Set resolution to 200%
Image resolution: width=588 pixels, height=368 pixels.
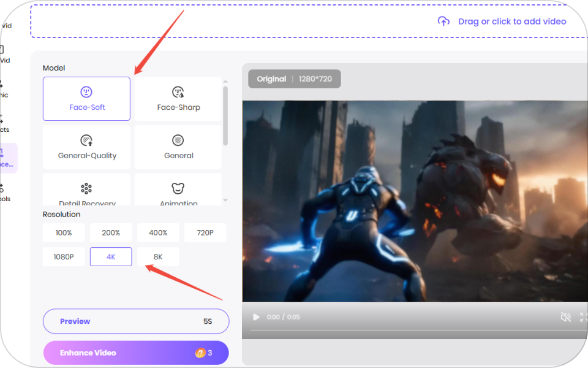(x=111, y=233)
